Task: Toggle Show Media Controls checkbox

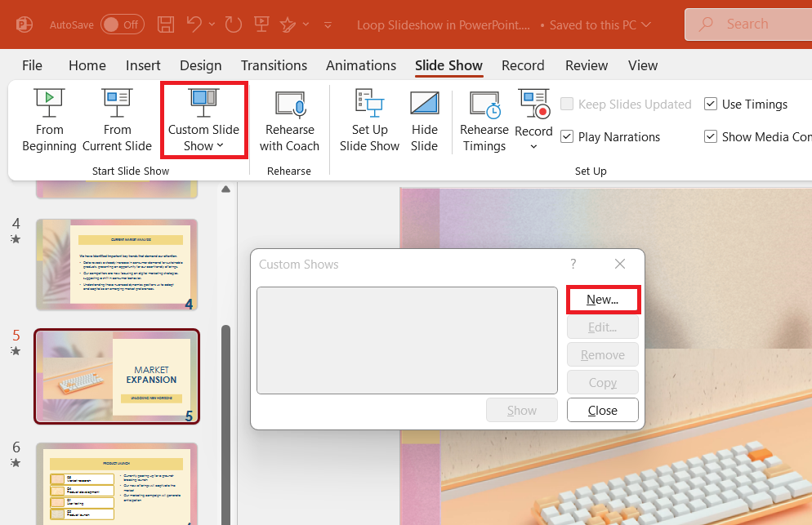Action: (x=711, y=136)
